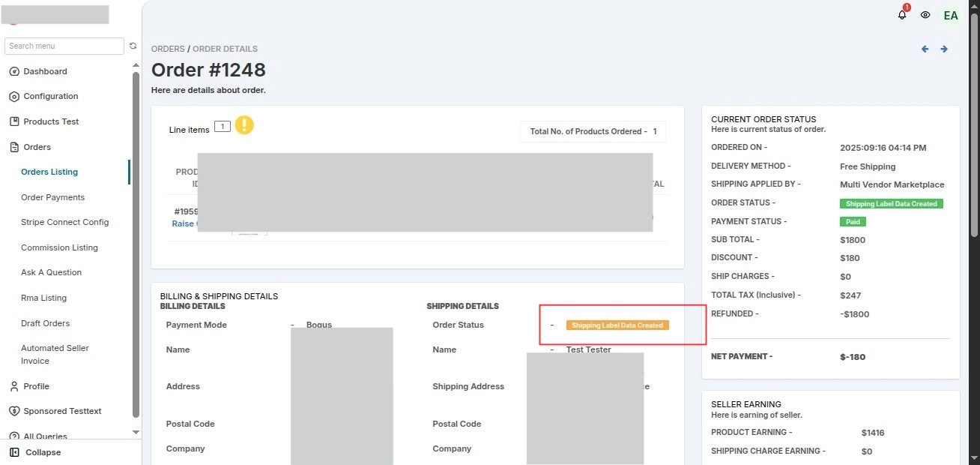Click Total No. of Products Ordered box
The height and width of the screenshot is (465, 980).
[x=593, y=131]
